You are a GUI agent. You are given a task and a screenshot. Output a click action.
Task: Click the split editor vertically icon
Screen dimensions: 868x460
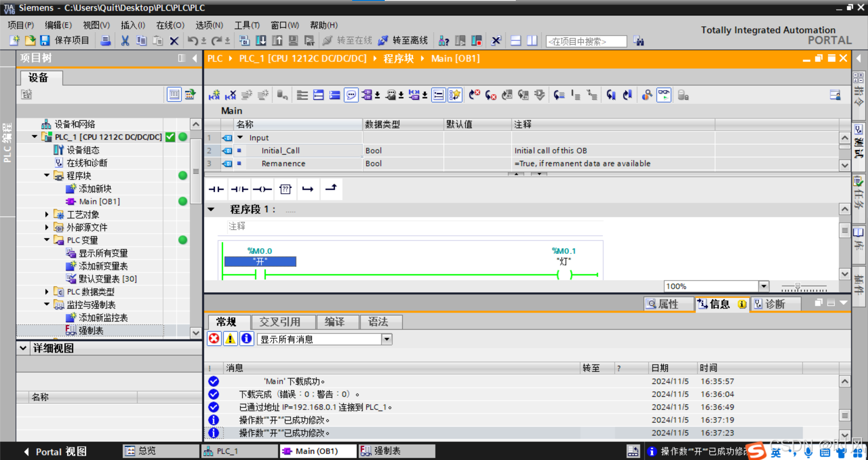click(532, 41)
